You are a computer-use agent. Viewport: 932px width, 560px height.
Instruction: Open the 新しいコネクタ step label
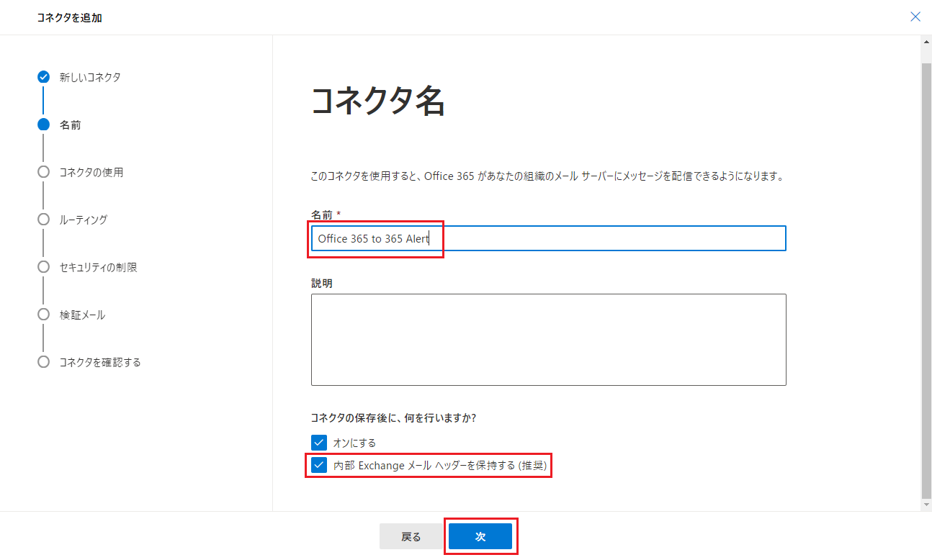pyautogui.click(x=90, y=77)
